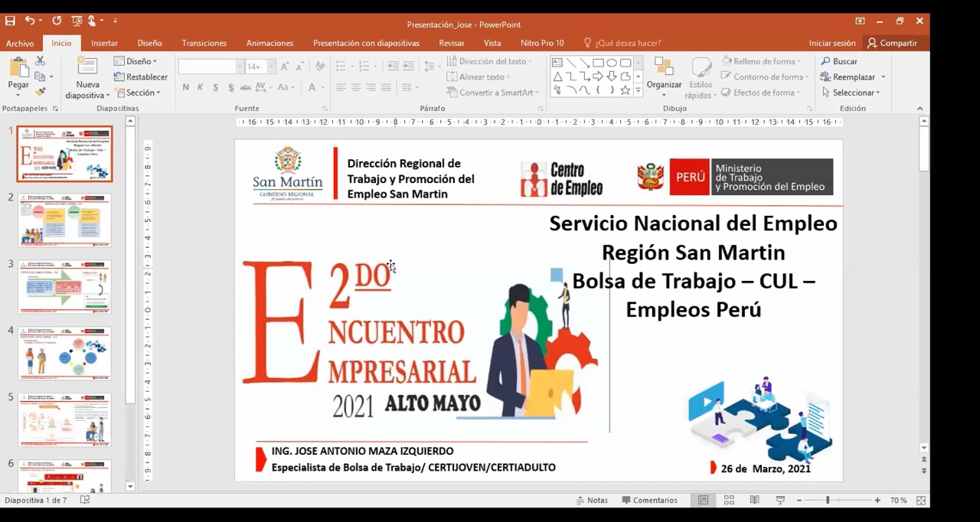
Task: Click the spell check icon in status bar
Action: 85,500
